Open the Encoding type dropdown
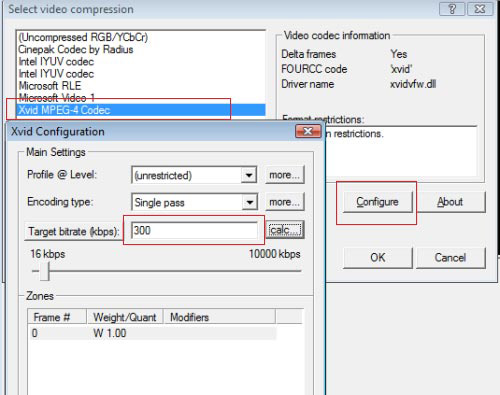This screenshot has height=395, width=500. pyautogui.click(x=249, y=202)
